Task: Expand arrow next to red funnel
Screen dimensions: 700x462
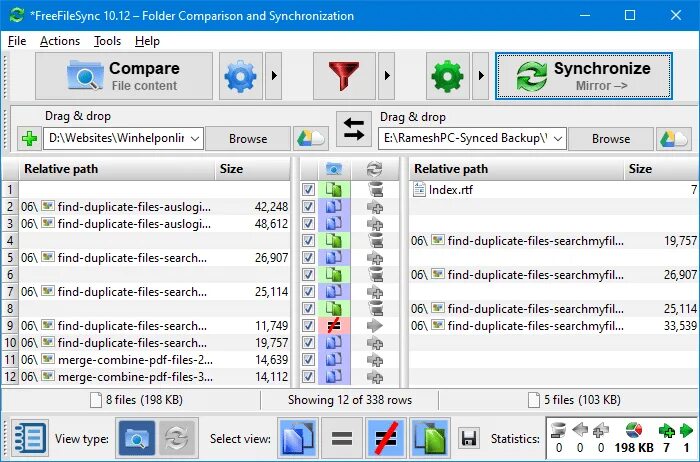Action: (387, 76)
